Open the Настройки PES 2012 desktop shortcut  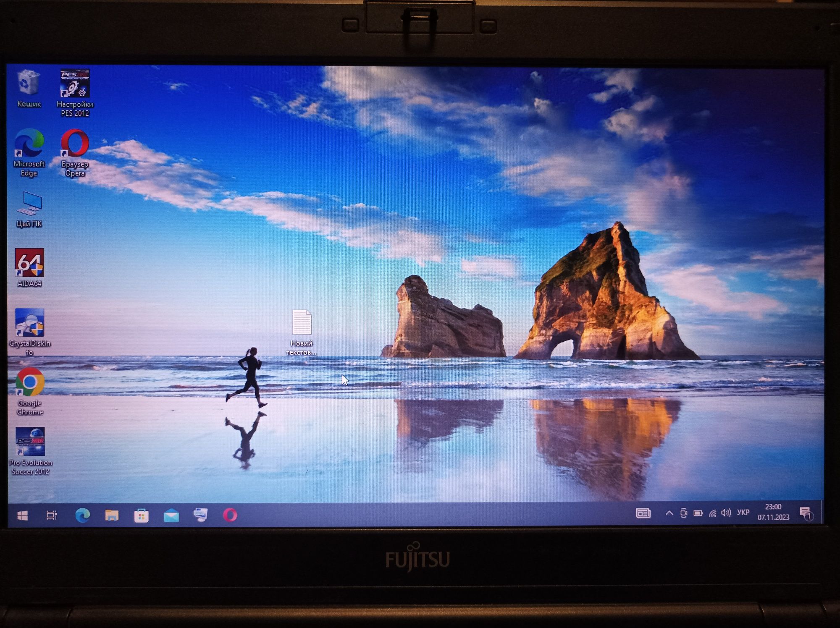[75, 93]
